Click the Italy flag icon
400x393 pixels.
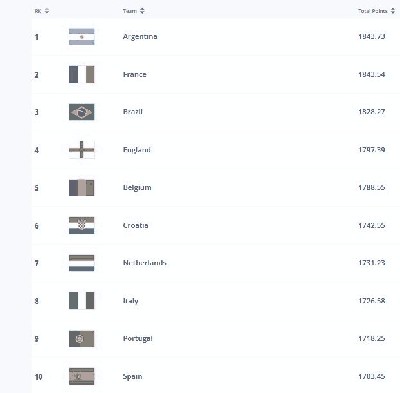coord(82,301)
